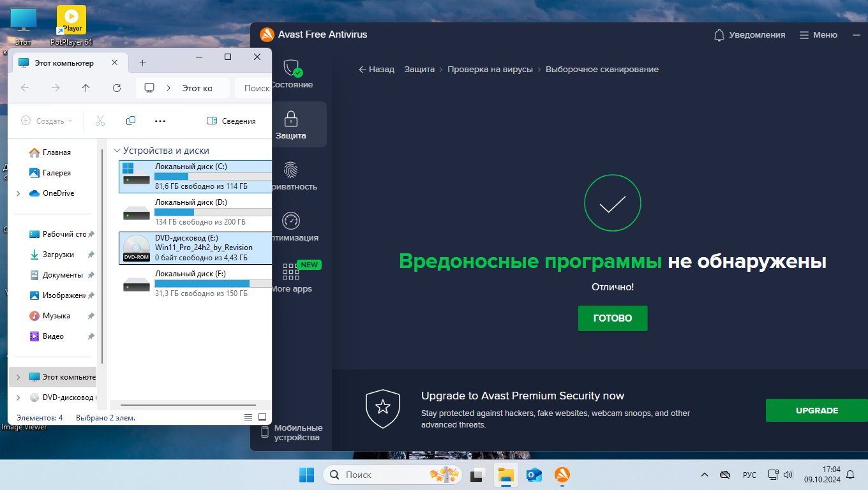Click the monitor icon in Explorer address bar
This screenshot has height=490, width=868.
(x=149, y=88)
